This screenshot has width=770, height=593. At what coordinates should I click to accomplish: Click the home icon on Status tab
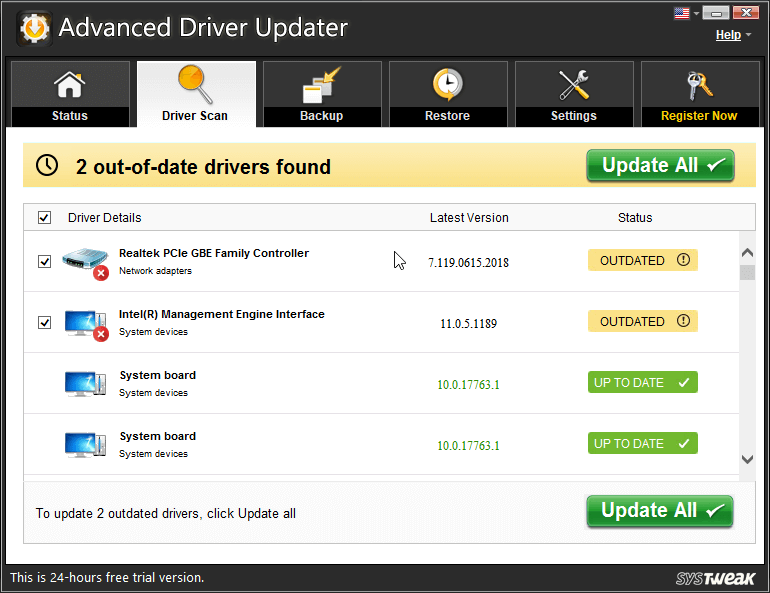click(69, 84)
